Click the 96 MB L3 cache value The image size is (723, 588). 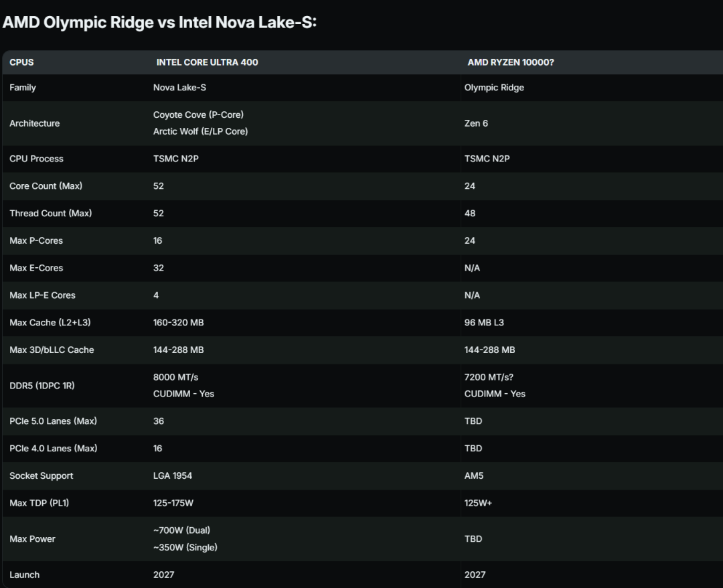coord(484,322)
